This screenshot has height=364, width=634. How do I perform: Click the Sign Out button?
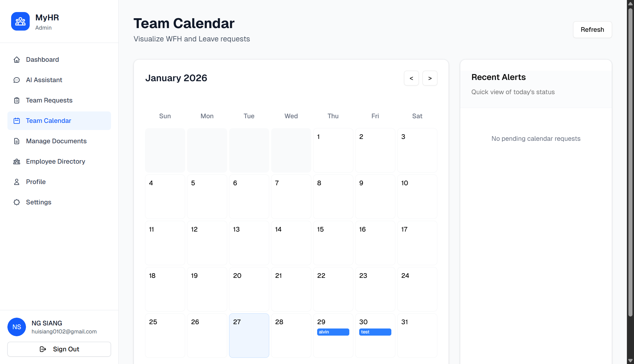[x=59, y=349]
